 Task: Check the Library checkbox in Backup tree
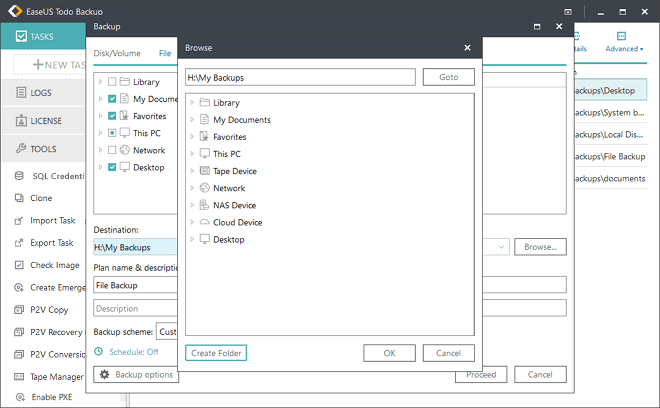(112, 81)
